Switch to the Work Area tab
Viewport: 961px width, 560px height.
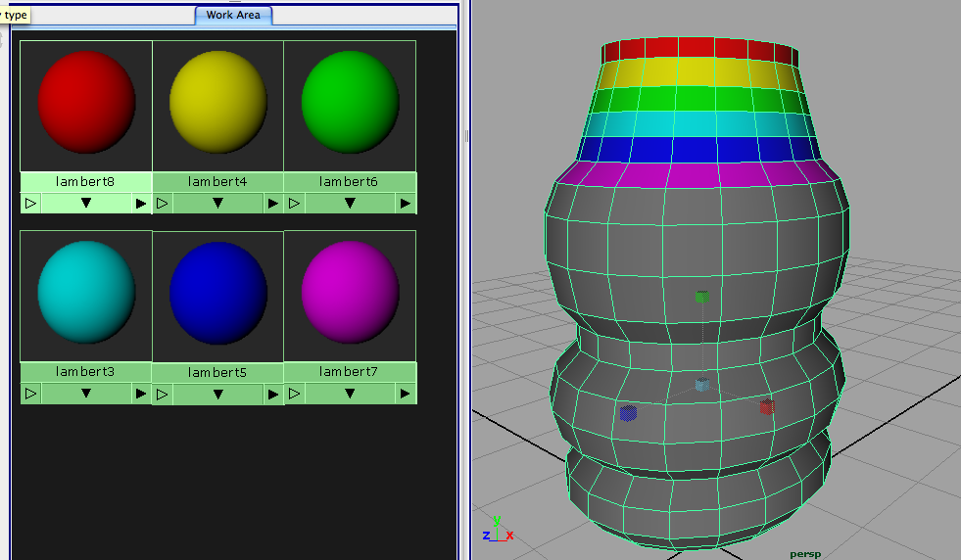click(233, 16)
